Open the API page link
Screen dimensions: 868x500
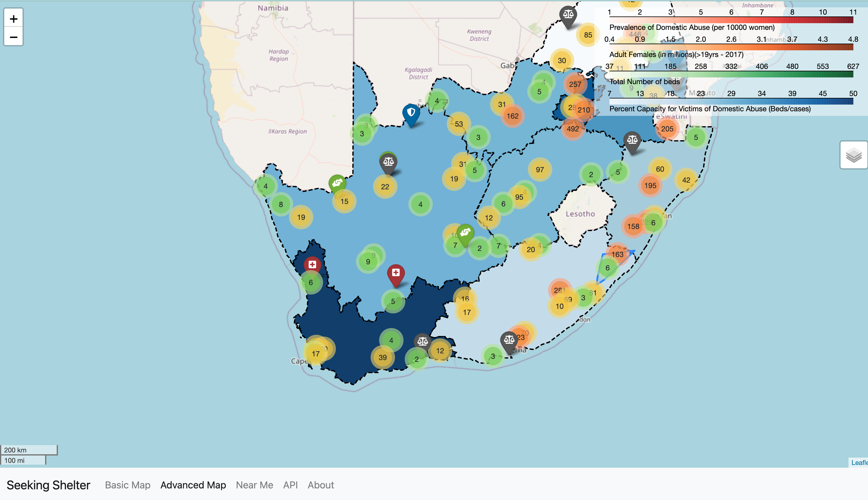[x=290, y=485]
